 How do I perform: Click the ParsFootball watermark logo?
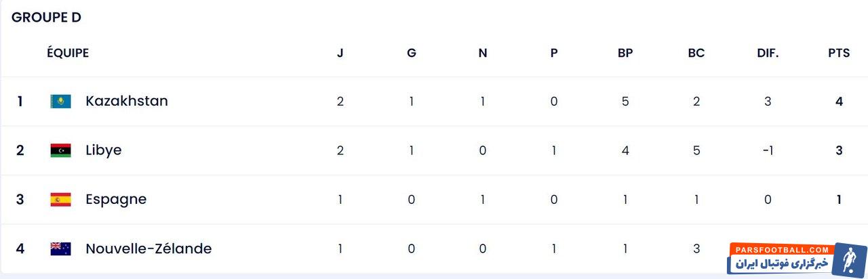click(x=796, y=259)
